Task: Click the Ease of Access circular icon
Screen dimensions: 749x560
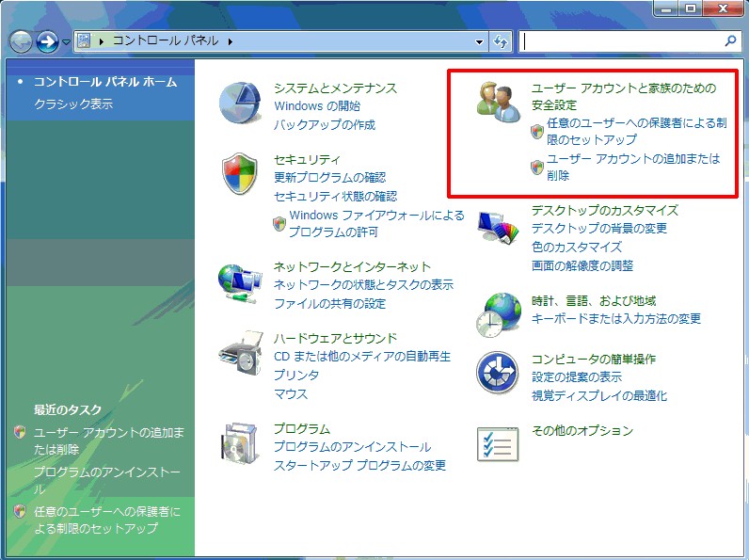Action: pos(497,372)
